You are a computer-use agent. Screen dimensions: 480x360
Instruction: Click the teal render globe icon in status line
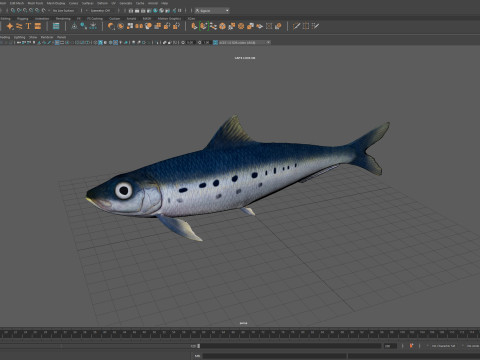[156, 11]
